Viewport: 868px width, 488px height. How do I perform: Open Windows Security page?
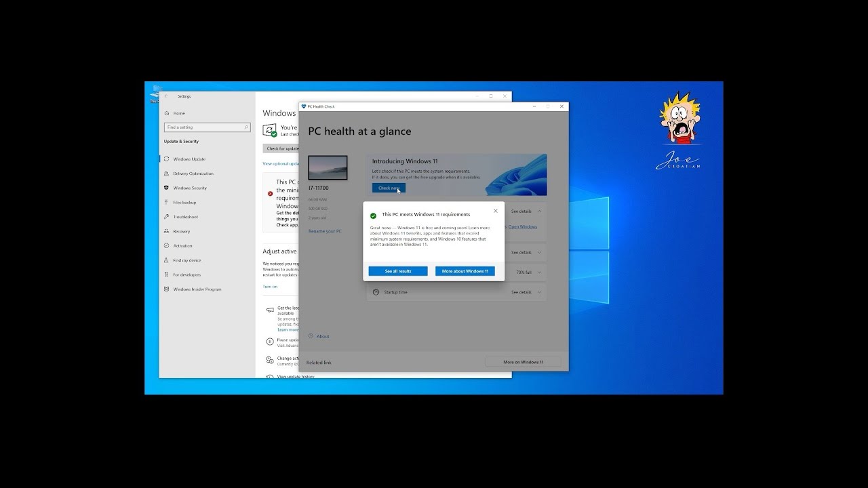(x=190, y=188)
